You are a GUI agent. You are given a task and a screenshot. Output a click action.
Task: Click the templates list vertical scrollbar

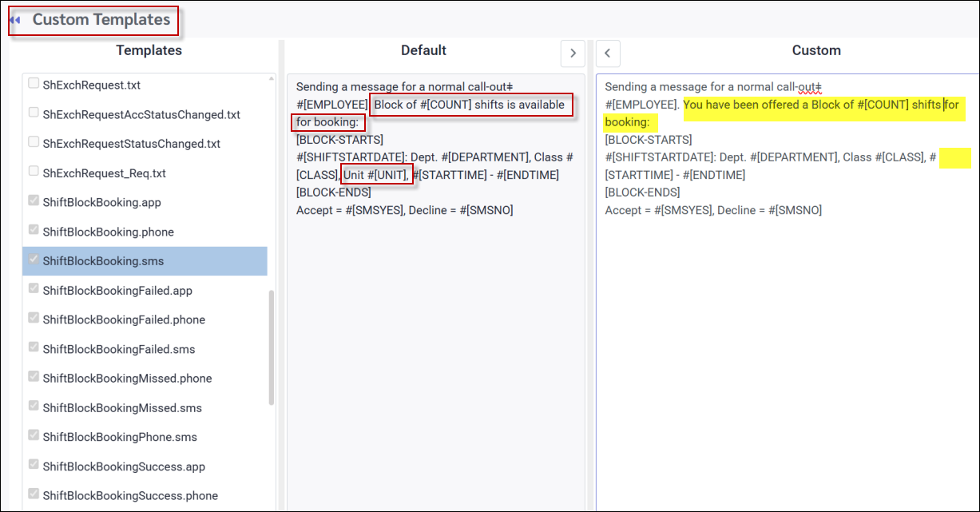[272, 347]
